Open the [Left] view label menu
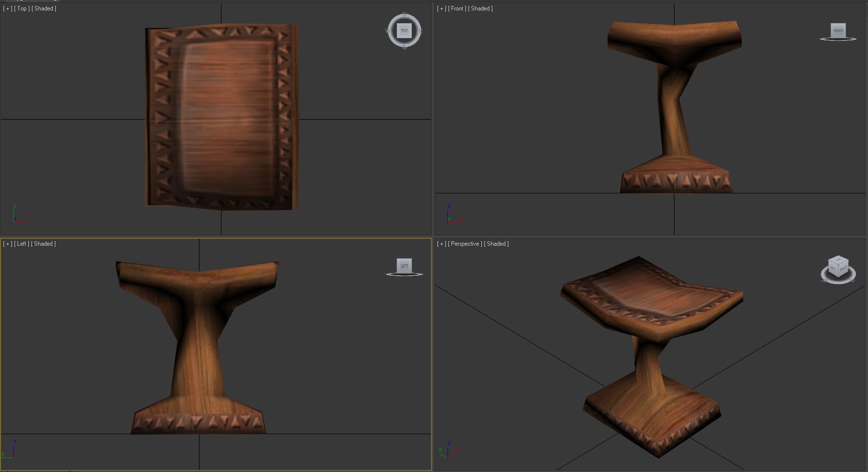The width and height of the screenshot is (868, 472). coord(21,244)
